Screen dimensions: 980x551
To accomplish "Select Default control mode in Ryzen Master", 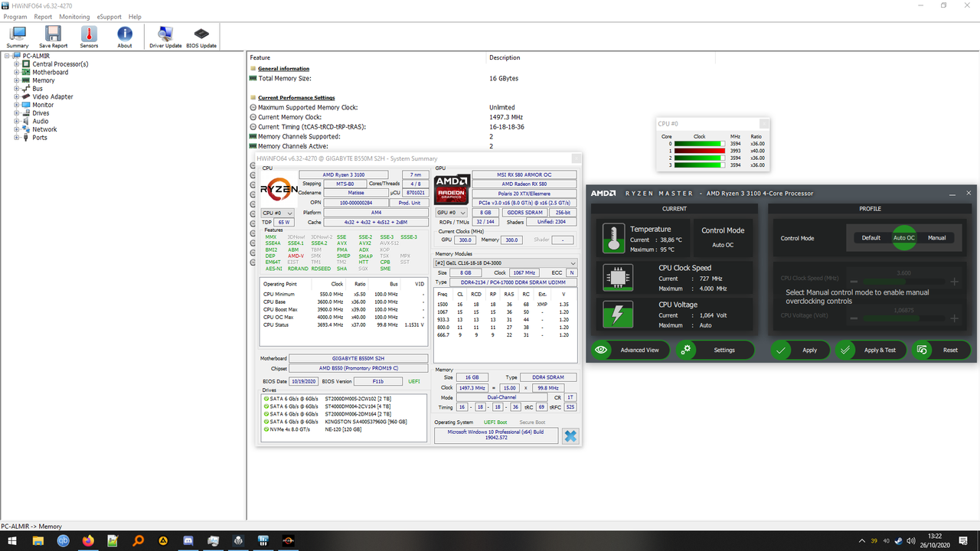I will (x=871, y=238).
